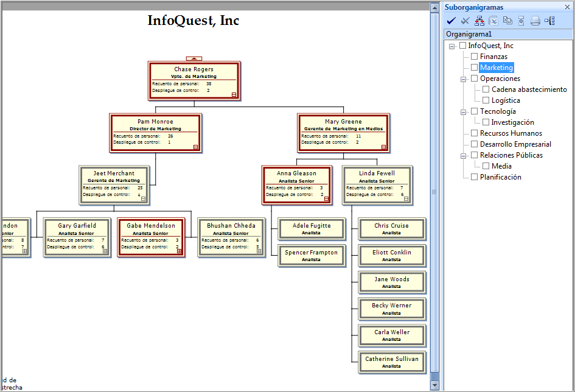
Task: Close the Suborganigramas panel
Action: click(x=567, y=7)
